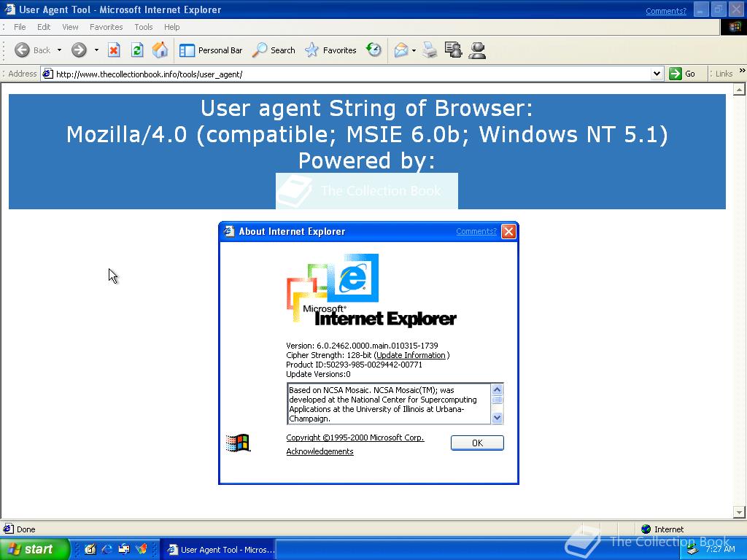The width and height of the screenshot is (747, 560).
Task: Click the Print icon in toolbar
Action: (429, 50)
